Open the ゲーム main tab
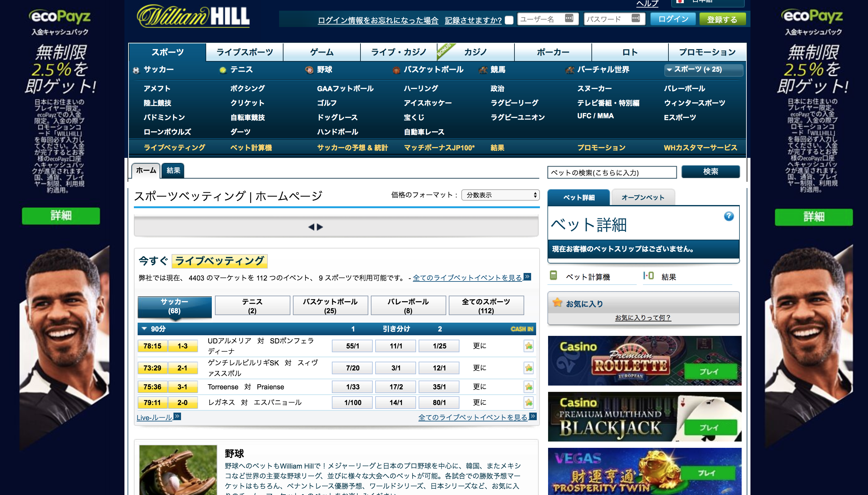The width and height of the screenshot is (868, 495). pos(322,52)
